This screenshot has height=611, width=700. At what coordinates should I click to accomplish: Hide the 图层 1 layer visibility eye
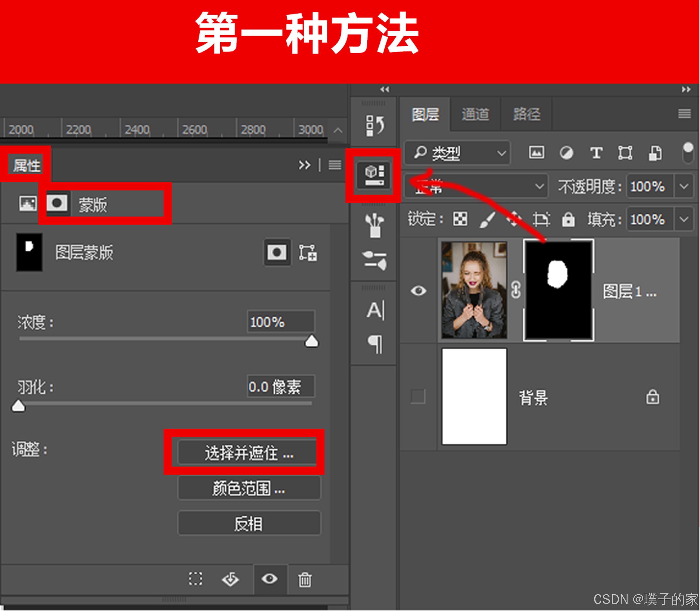tap(419, 291)
